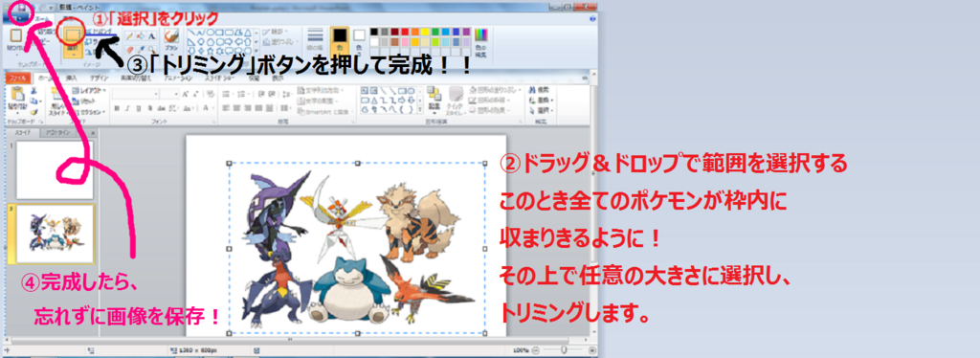Pick the green swatch in Paint's palette

click(x=435, y=32)
